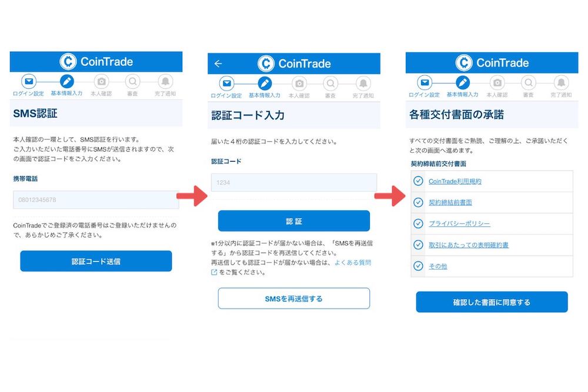Click 認証 button
This screenshot has height=392, width=588.
[x=294, y=221]
